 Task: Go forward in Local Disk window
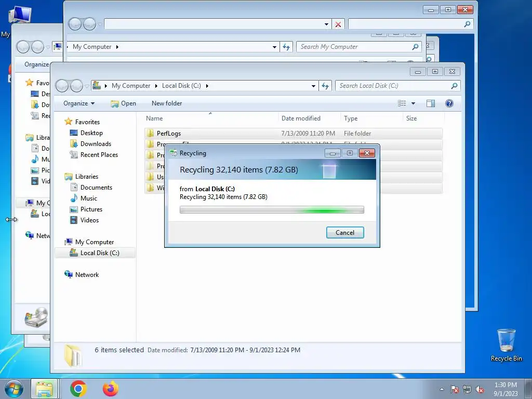pyautogui.click(x=76, y=86)
